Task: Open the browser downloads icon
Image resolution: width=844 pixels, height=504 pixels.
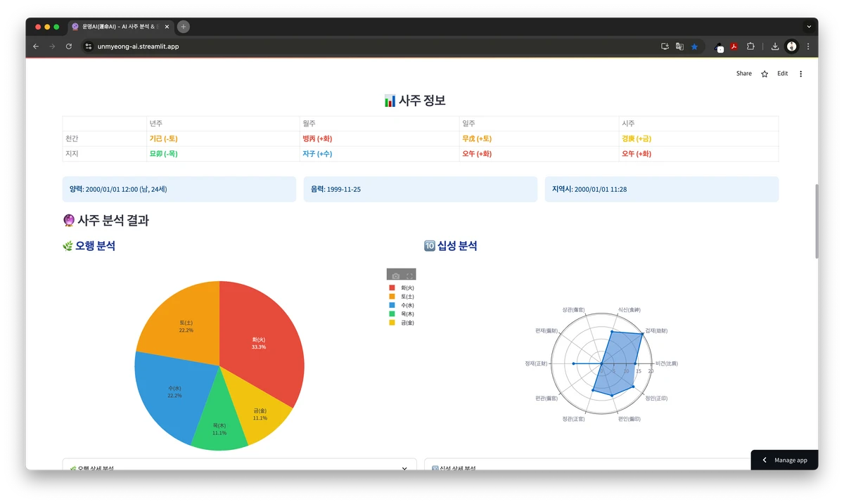Action: (775, 46)
